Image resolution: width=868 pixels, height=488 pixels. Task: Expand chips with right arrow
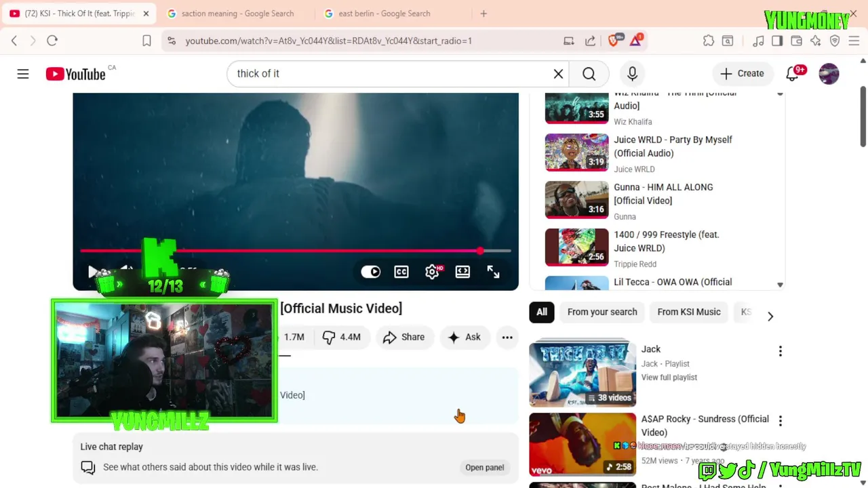point(770,316)
